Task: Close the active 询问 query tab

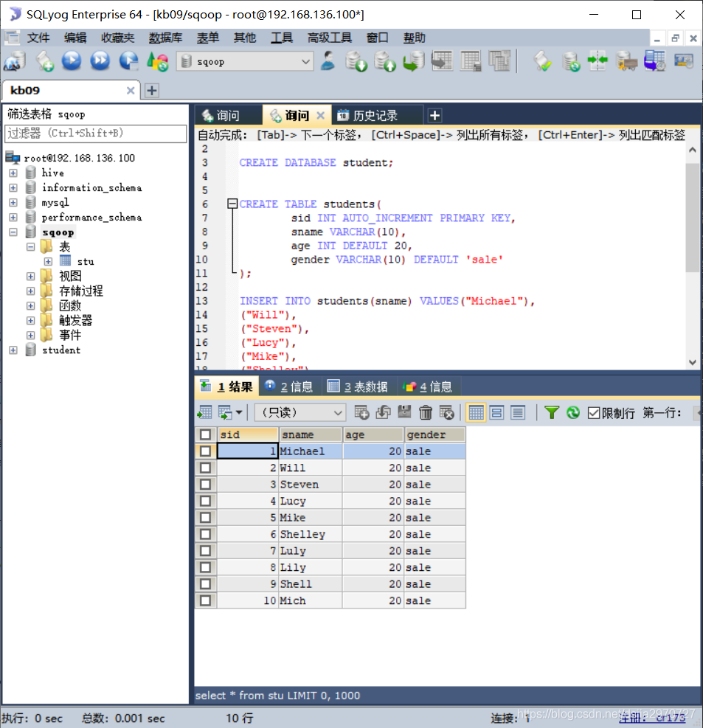Action: tap(320, 115)
